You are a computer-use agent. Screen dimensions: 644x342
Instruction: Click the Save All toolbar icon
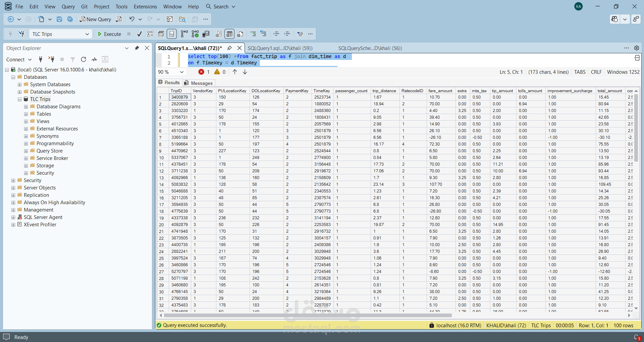point(70,19)
